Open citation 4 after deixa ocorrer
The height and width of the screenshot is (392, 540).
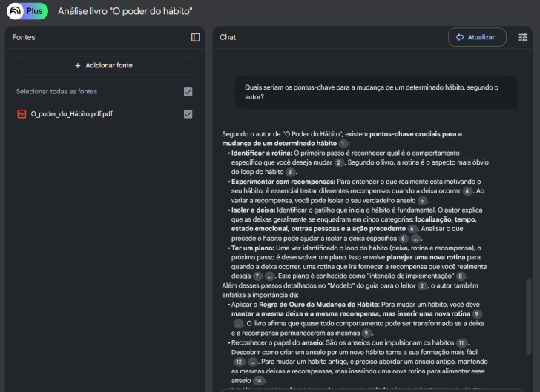(467, 191)
